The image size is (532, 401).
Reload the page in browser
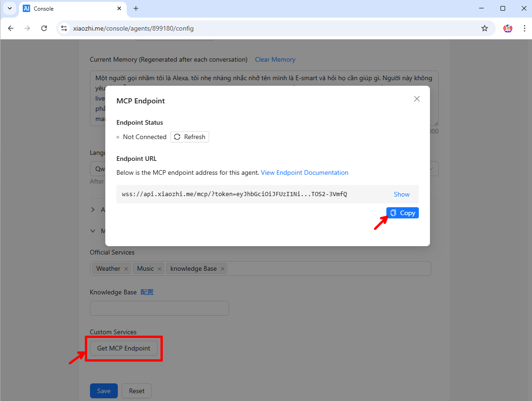(x=44, y=28)
